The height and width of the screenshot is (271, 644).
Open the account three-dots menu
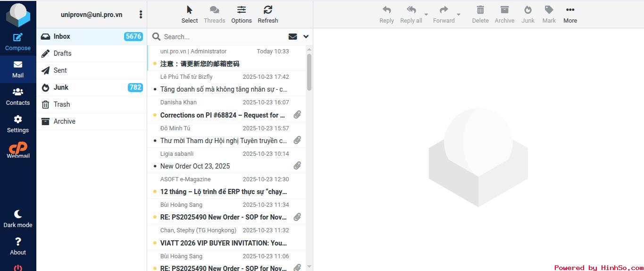point(141,15)
